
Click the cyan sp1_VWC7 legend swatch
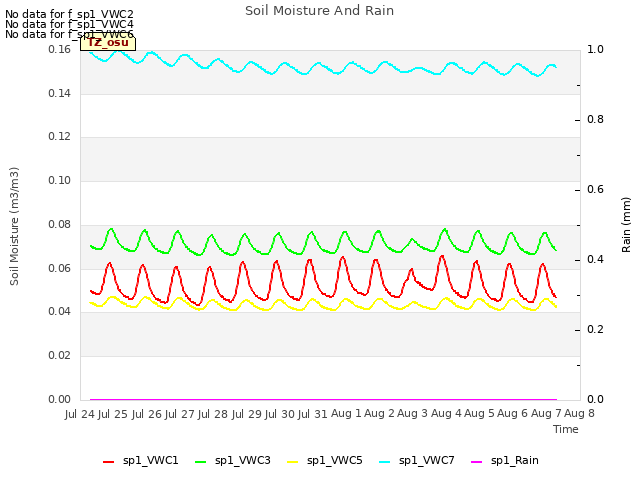click(384, 462)
